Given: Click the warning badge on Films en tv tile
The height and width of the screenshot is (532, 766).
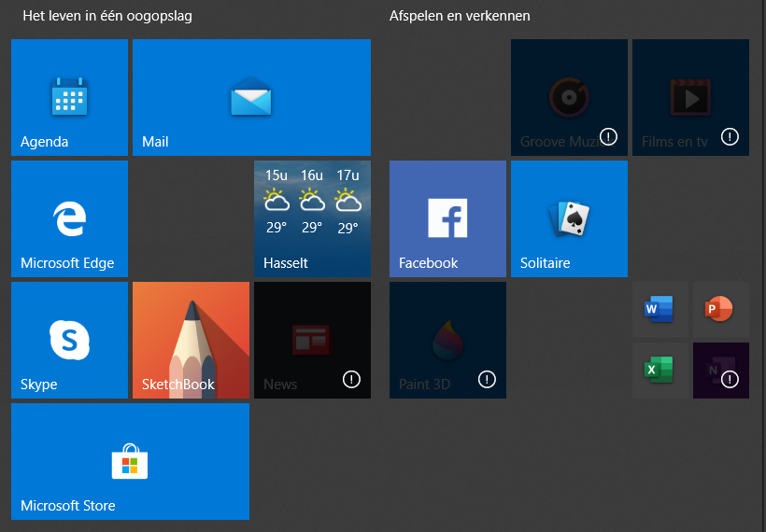Looking at the screenshot, I should 730,136.
